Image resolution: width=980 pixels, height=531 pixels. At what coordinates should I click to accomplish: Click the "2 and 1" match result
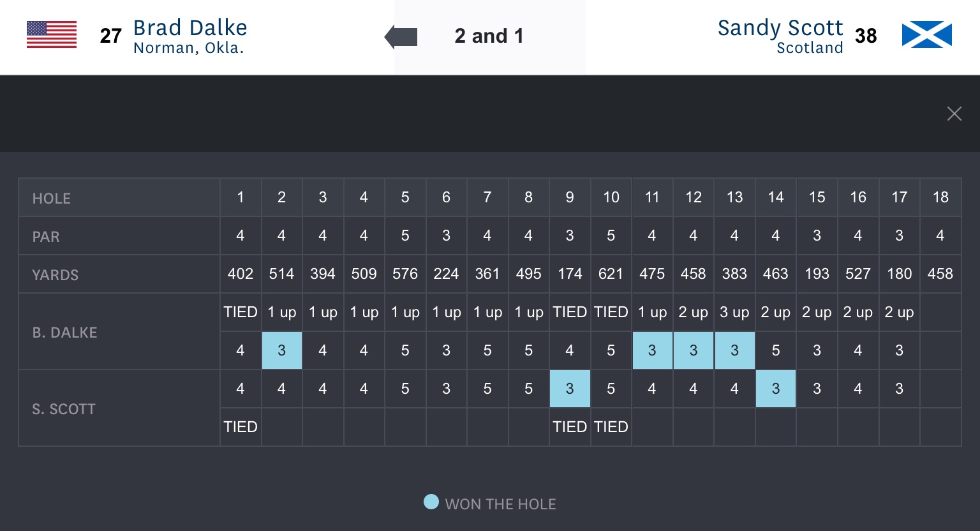[x=489, y=36]
